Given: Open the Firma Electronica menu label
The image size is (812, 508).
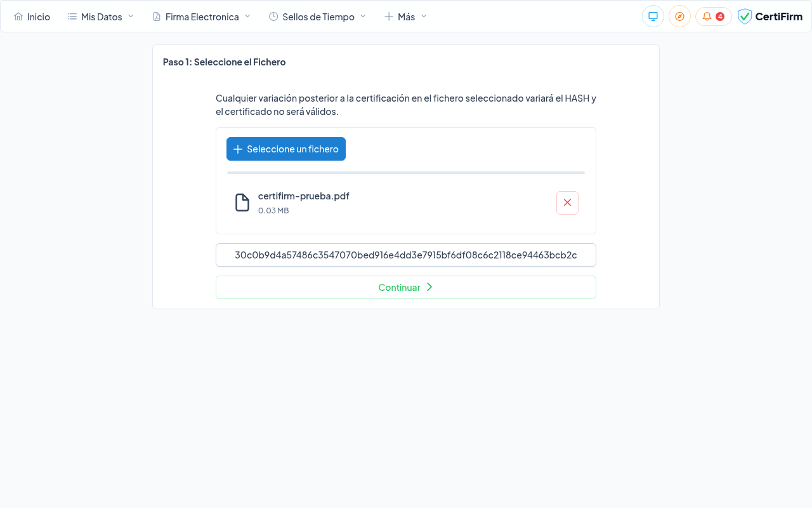Looking at the screenshot, I should click(x=202, y=17).
